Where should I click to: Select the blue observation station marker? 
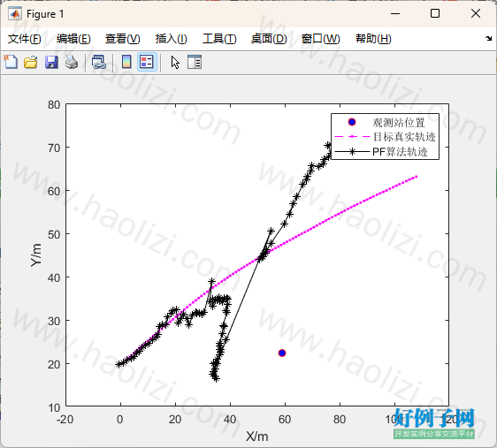(x=282, y=353)
